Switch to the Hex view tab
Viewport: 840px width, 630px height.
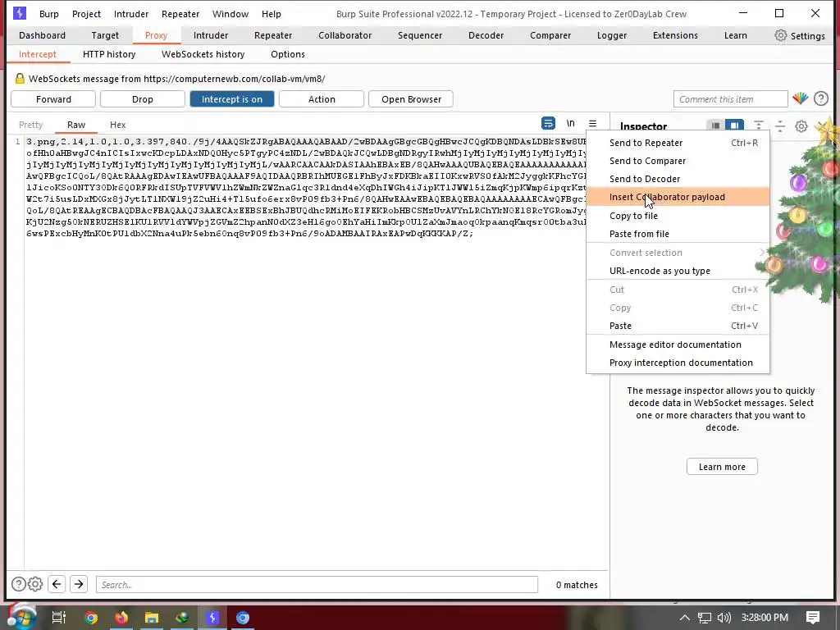coord(118,125)
